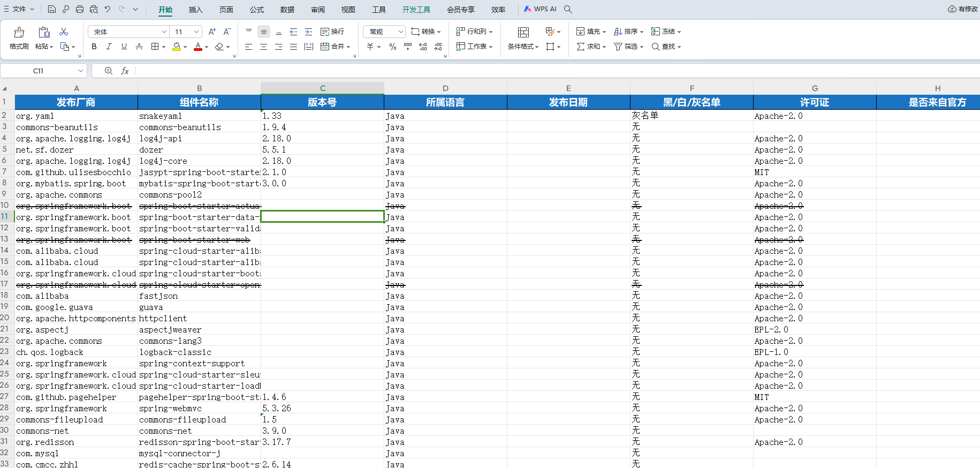Align cell content to the top
Image resolution: width=980 pixels, height=468 pixels.
tap(248, 32)
